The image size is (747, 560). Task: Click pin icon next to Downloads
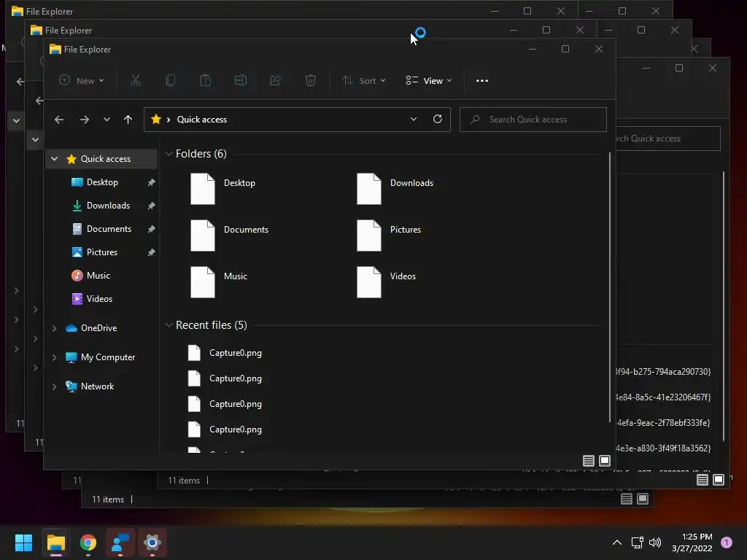(x=151, y=206)
